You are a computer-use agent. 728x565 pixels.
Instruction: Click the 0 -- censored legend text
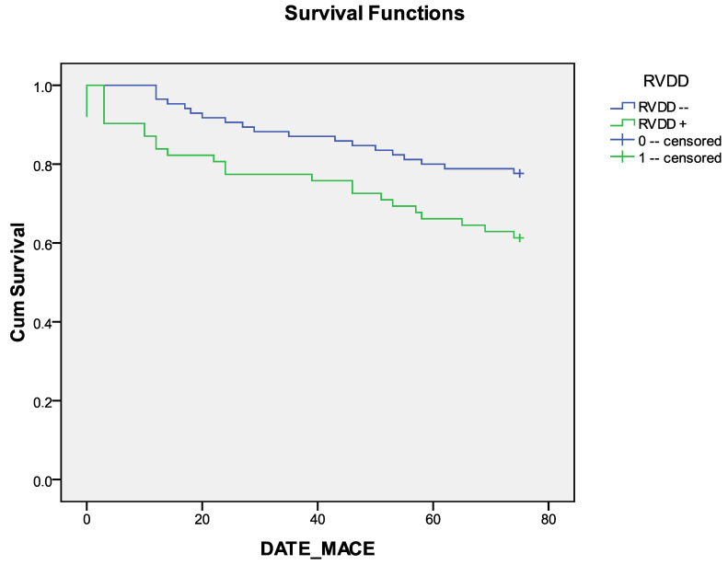(680, 141)
